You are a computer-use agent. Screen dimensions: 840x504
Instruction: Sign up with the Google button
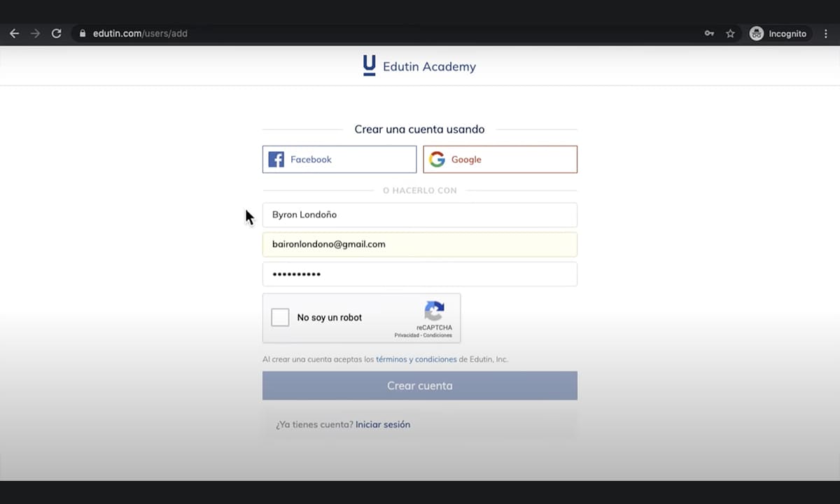pos(500,160)
